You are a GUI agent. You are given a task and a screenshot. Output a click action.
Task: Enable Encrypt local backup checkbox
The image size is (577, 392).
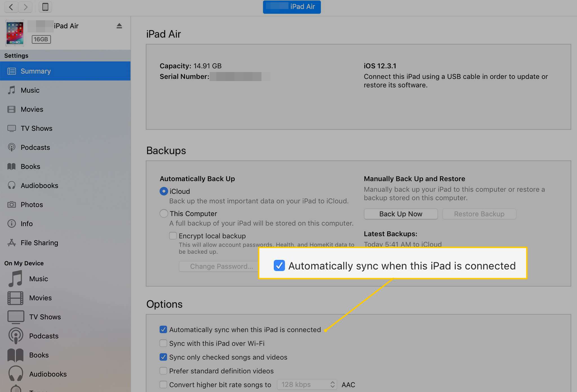click(173, 236)
